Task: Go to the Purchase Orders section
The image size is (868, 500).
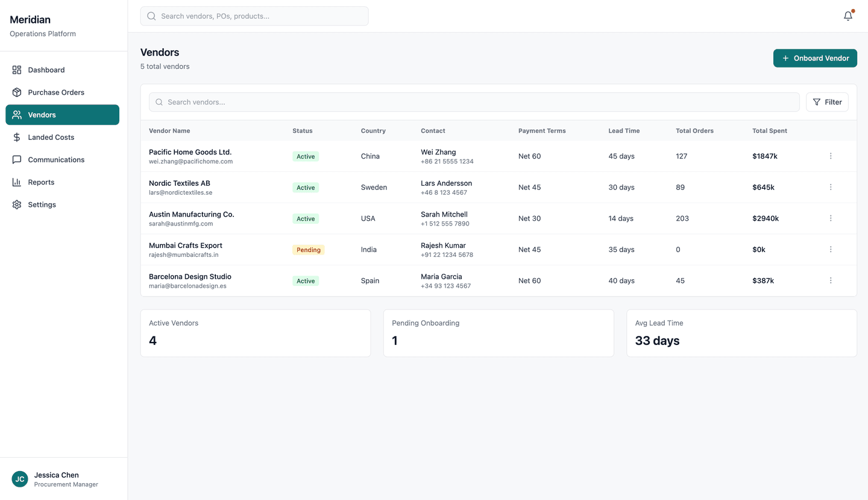Action: tap(56, 92)
